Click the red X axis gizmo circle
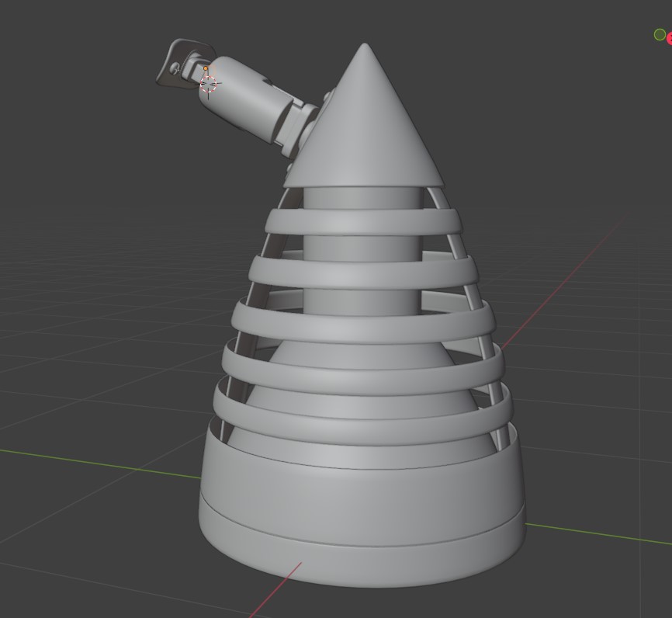672x618 pixels. pos(670,39)
